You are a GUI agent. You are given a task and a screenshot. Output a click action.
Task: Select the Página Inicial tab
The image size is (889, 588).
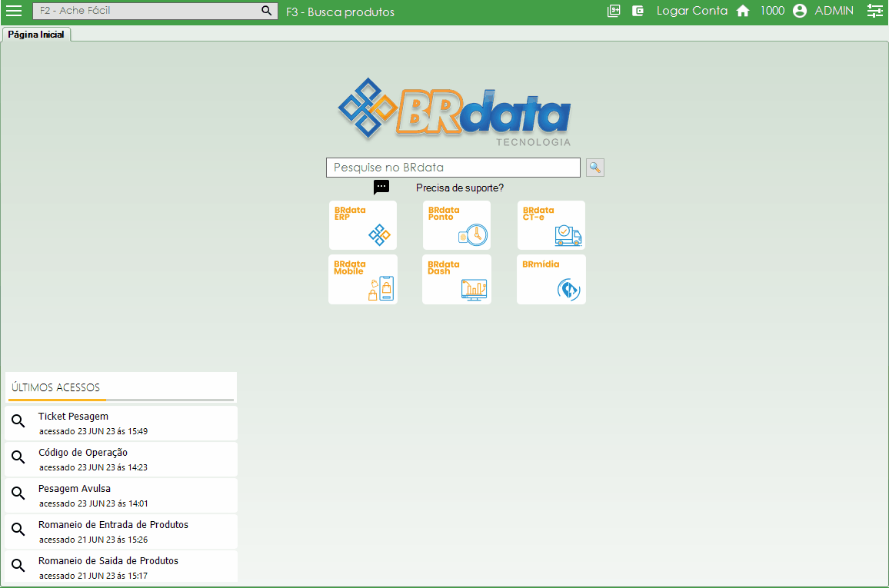(x=36, y=35)
